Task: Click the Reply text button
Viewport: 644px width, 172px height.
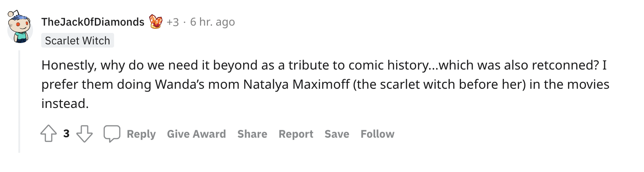Action: [141, 134]
